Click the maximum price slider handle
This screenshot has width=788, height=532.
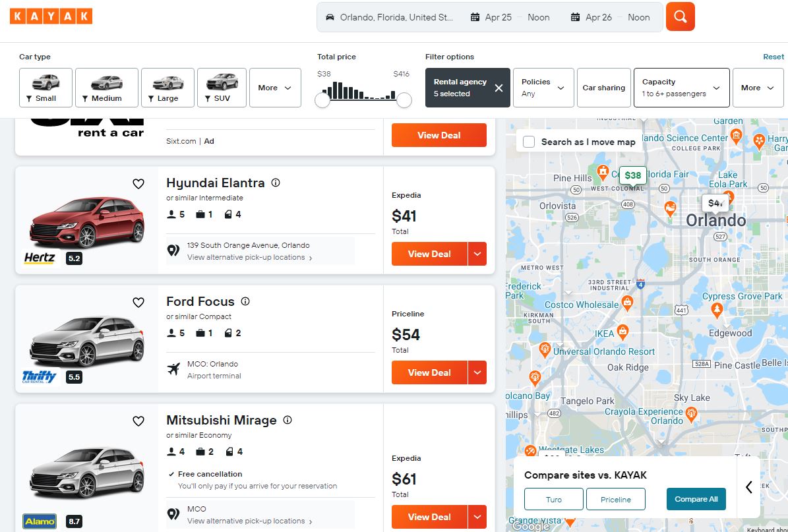coord(404,100)
